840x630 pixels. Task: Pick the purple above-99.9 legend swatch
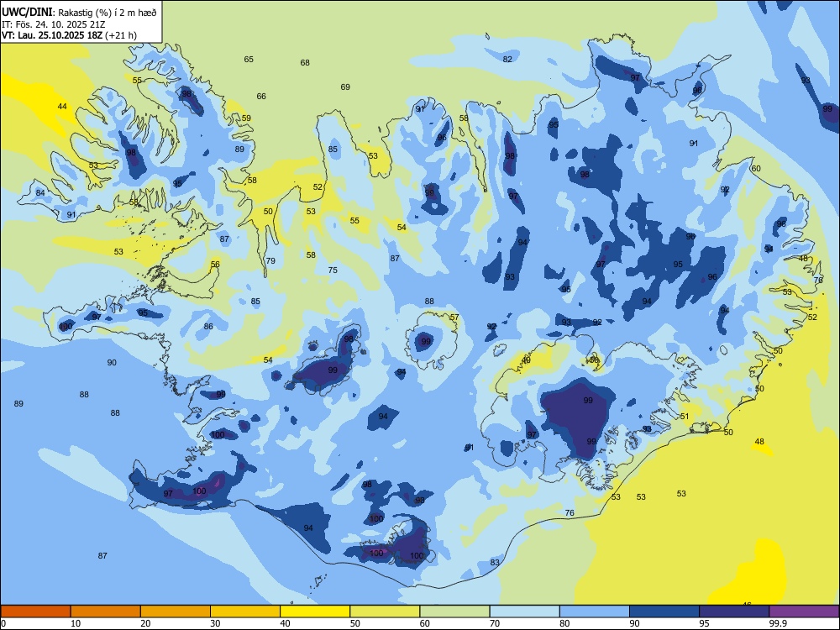(804, 612)
